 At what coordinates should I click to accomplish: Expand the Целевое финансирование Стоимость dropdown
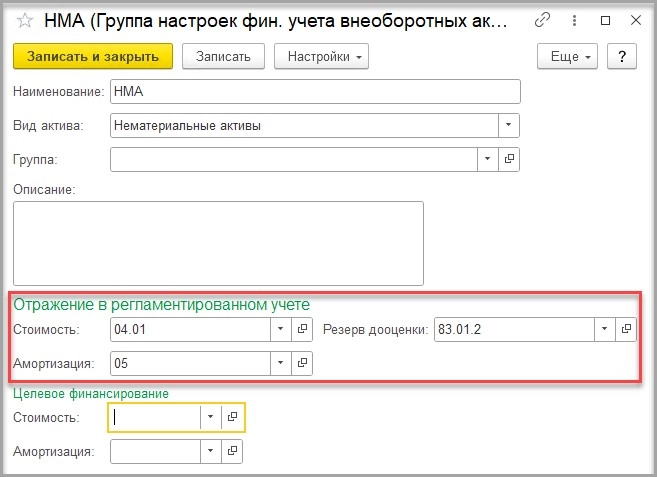coord(211,417)
